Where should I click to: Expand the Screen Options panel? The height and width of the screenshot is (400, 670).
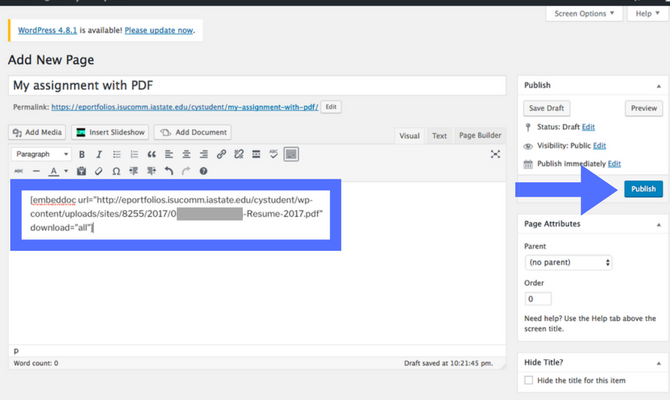pos(584,14)
